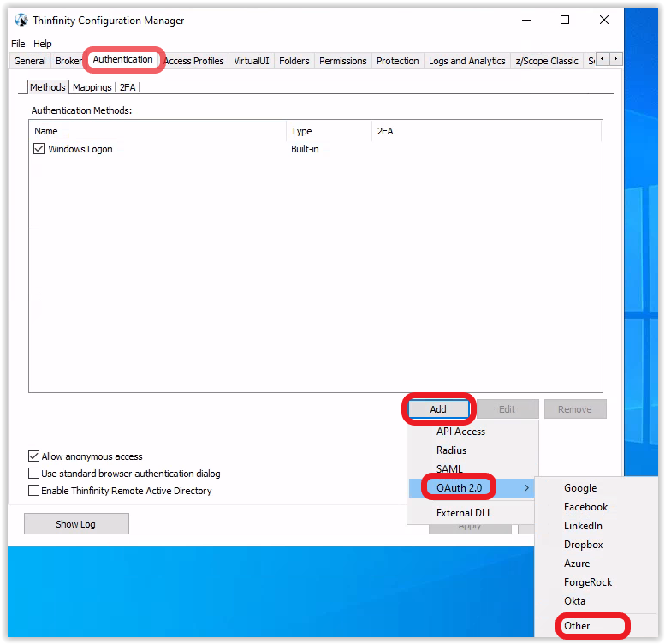This screenshot has height=644, width=665.
Task: Select Google in OAuth submenu
Action: (x=597, y=488)
